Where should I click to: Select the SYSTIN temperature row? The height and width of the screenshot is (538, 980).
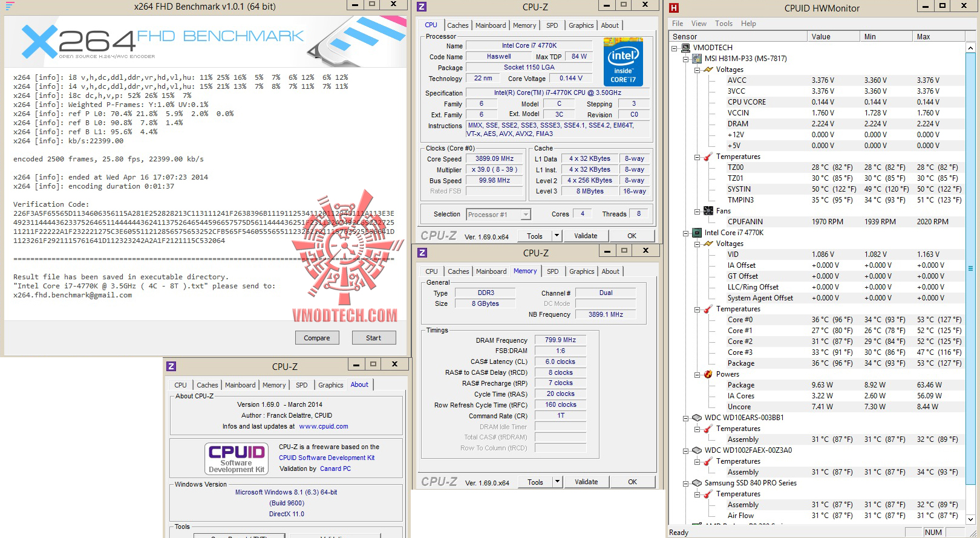(x=817, y=189)
